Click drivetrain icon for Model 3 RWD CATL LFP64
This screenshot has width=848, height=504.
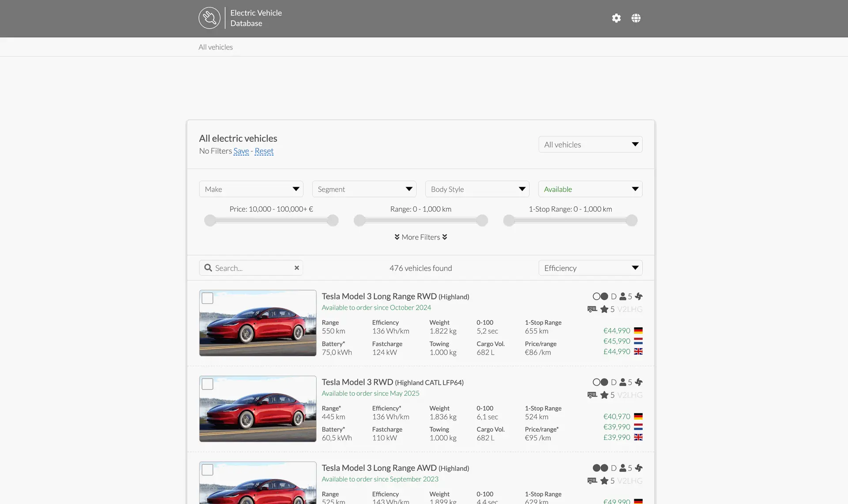(600, 382)
